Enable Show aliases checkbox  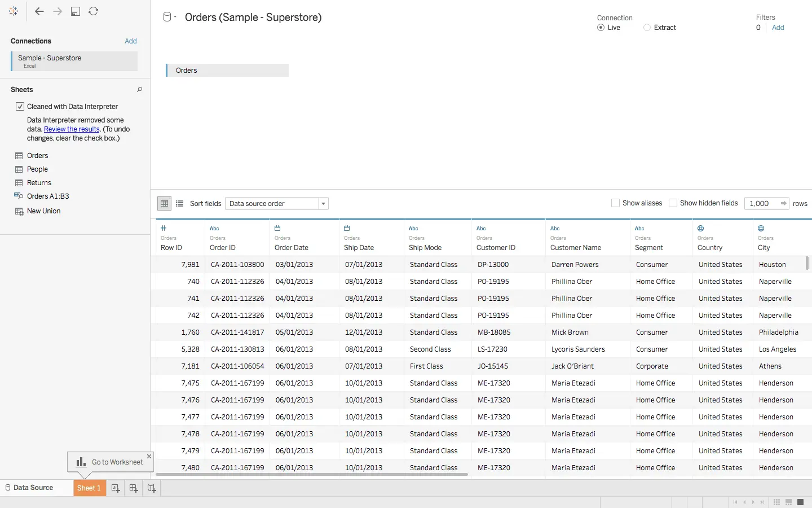[x=615, y=203]
